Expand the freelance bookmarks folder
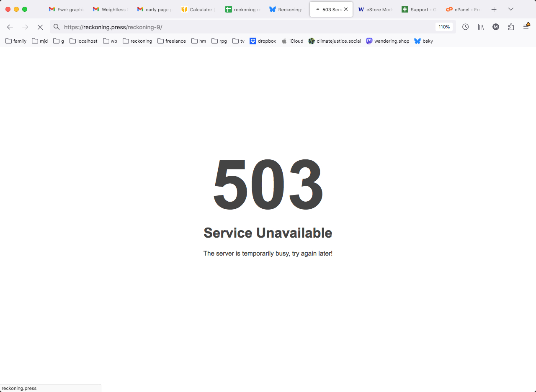The image size is (536, 392). (172, 41)
